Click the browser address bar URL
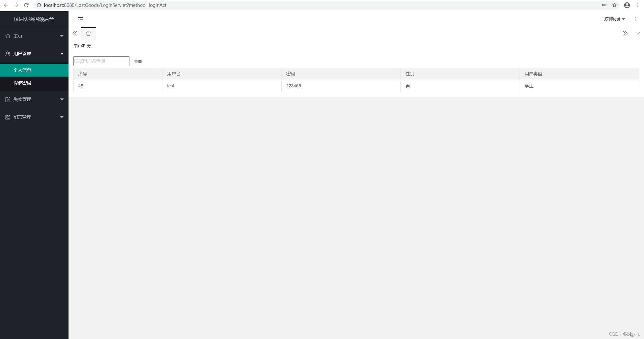The image size is (644, 339). [105, 5]
